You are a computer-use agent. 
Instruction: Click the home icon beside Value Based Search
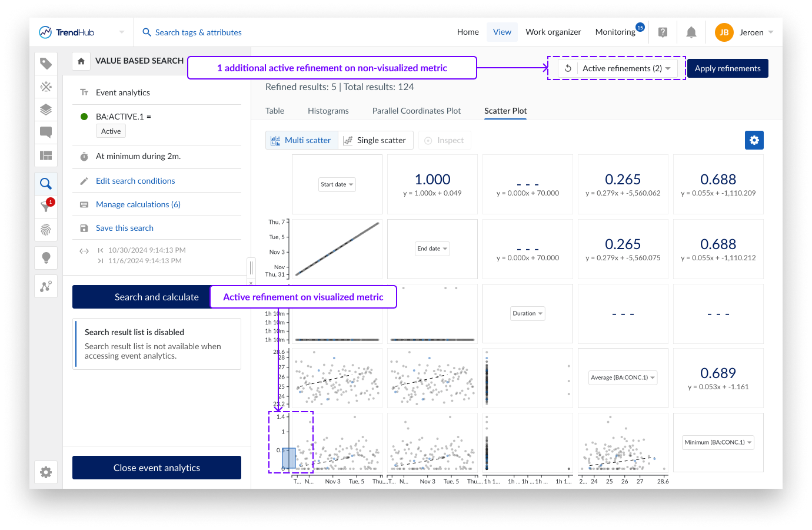click(x=81, y=61)
